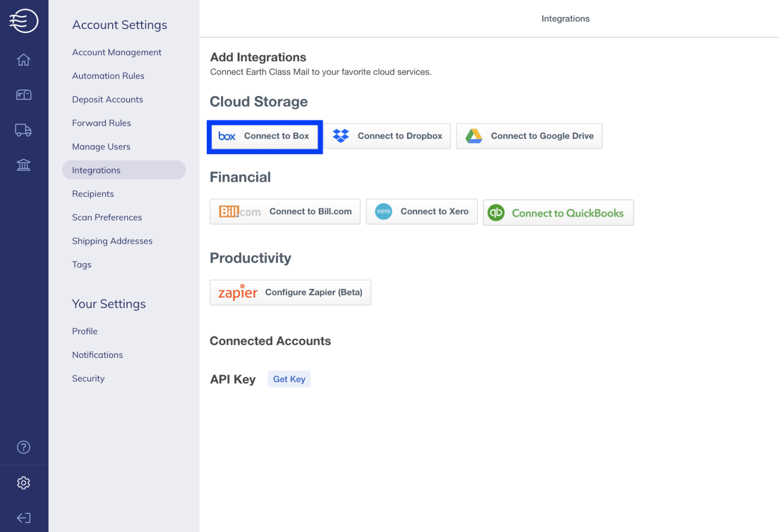Go to Shipping Addresses
This screenshot has height=532, width=779.
click(x=112, y=241)
